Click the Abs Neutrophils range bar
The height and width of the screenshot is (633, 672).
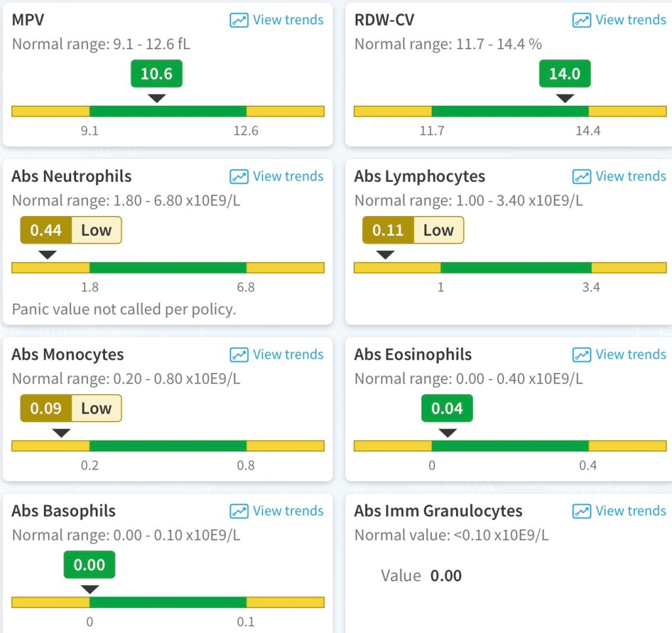pyautogui.click(x=168, y=267)
